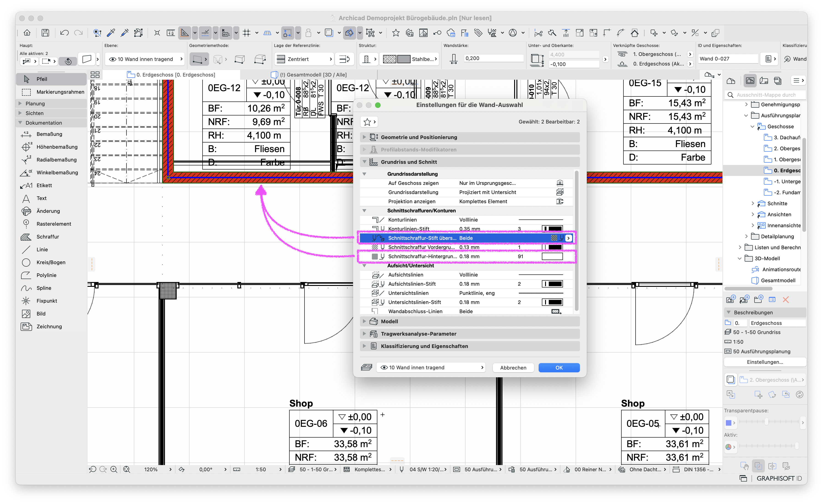The width and height of the screenshot is (823, 504).
Task: Select the Text tool
Action: [x=52, y=198]
